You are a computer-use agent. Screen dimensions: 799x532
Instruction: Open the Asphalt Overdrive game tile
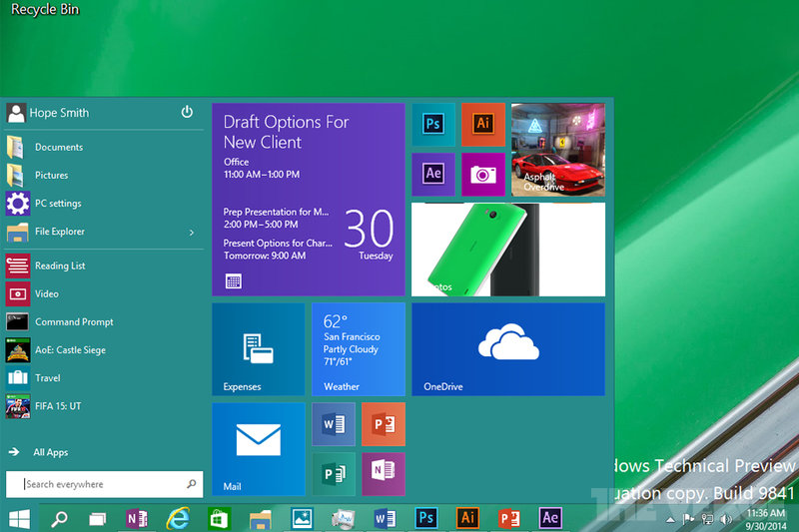point(558,150)
